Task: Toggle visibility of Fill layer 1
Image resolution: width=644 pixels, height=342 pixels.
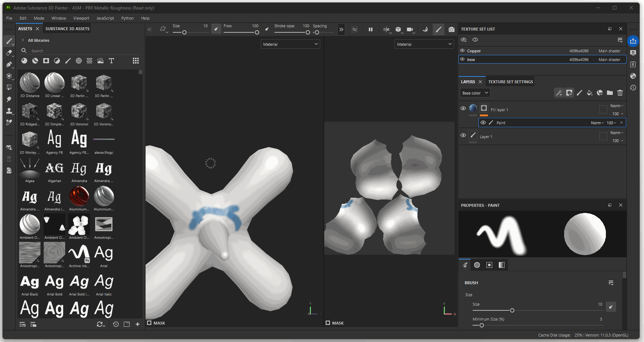Action: tap(463, 108)
